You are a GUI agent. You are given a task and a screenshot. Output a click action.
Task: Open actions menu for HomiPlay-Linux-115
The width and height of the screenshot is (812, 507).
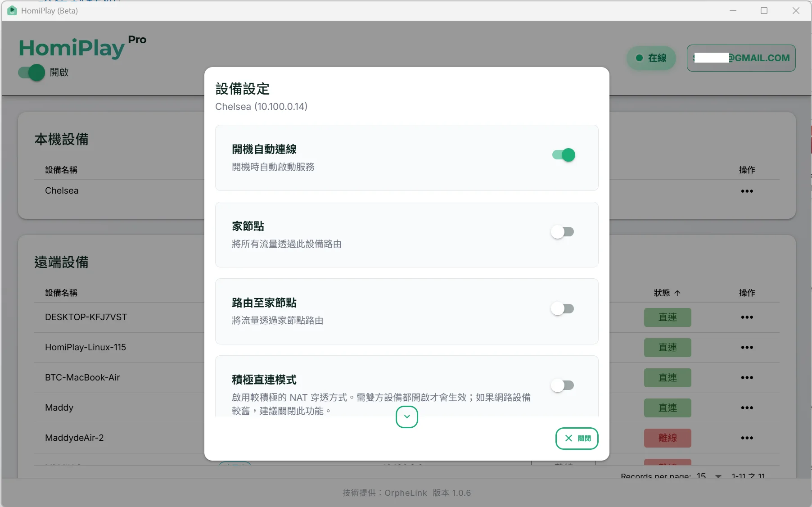[x=747, y=348]
